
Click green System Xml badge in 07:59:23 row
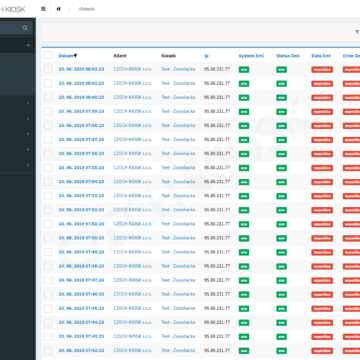tap(244, 112)
